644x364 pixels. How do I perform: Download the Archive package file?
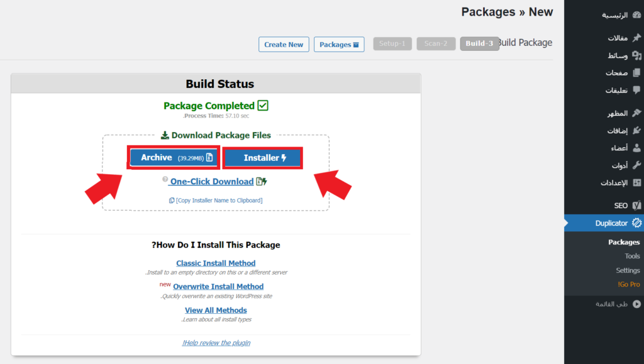click(x=174, y=158)
